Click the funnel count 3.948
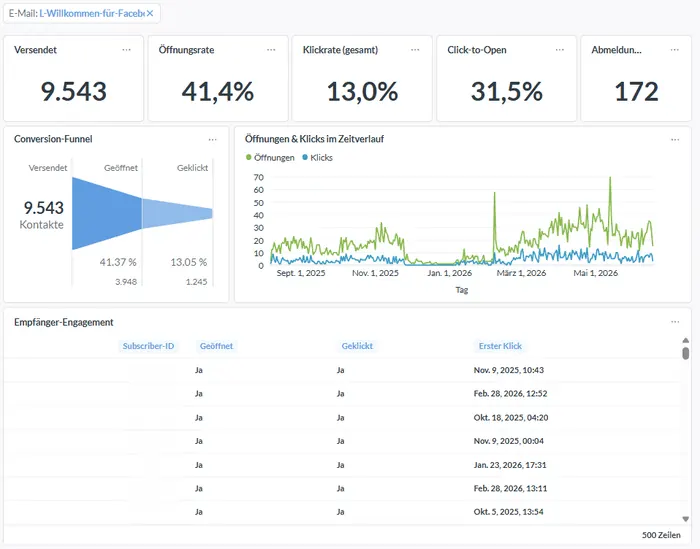The width and height of the screenshot is (700, 549). tap(126, 282)
